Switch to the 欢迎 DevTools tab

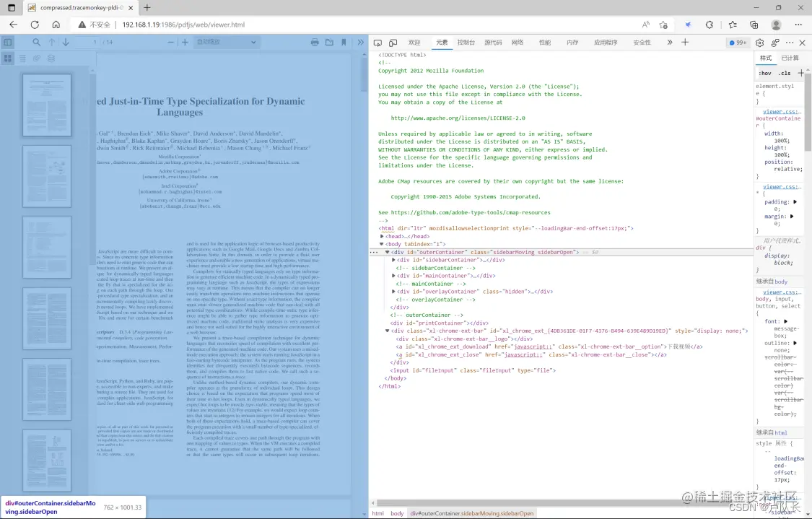[414, 43]
